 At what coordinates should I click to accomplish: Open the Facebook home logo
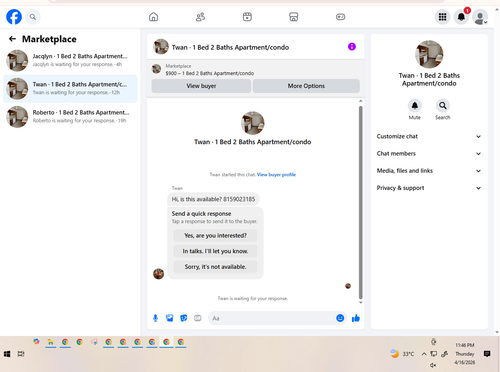(x=14, y=17)
